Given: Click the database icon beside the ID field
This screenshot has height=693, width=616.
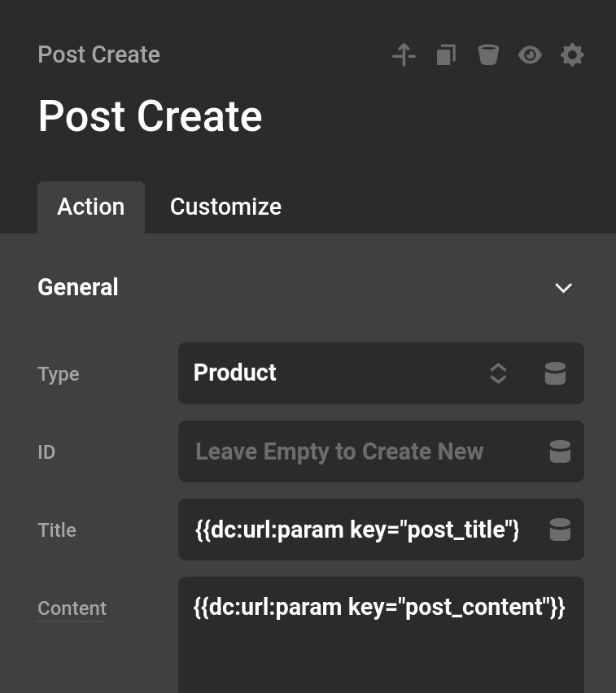Looking at the screenshot, I should tap(560, 451).
